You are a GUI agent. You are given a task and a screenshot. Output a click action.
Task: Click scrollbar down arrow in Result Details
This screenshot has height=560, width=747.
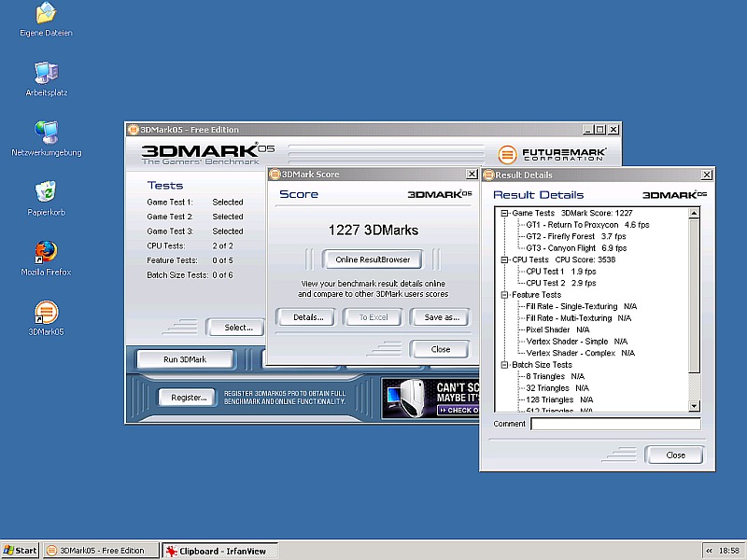tap(694, 406)
